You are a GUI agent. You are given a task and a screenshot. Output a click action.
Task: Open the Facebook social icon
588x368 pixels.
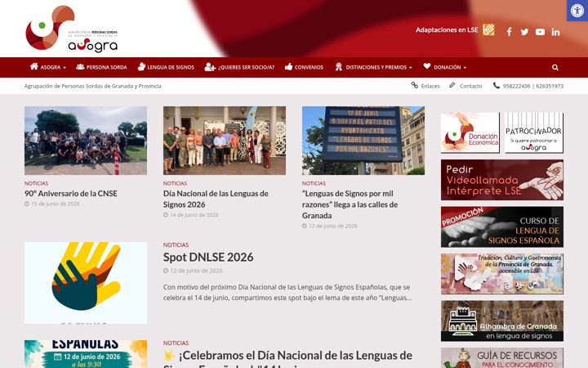[509, 32]
